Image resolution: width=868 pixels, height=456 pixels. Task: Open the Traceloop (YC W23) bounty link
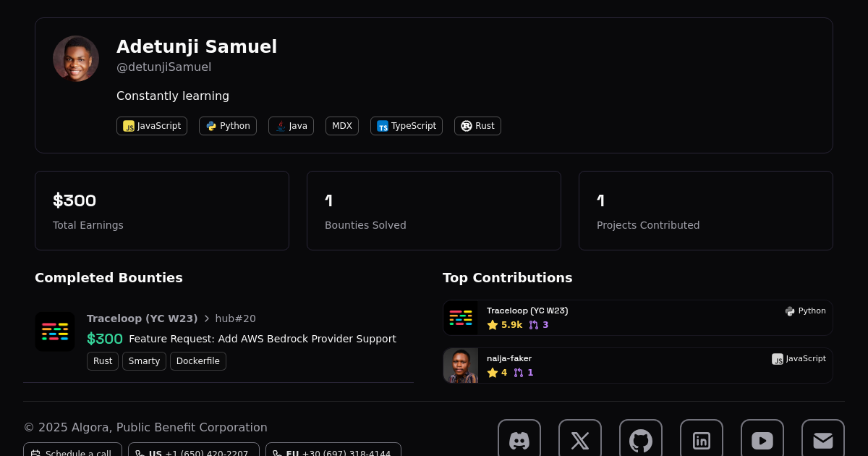point(142,318)
